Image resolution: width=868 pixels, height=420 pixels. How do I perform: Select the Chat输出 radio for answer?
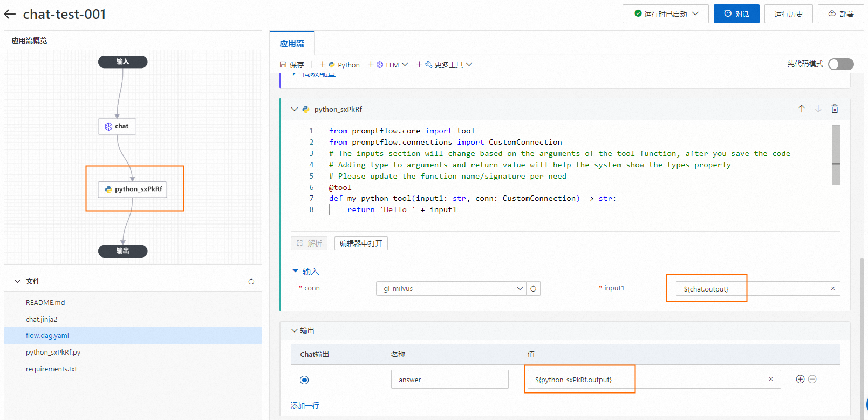[304, 380]
